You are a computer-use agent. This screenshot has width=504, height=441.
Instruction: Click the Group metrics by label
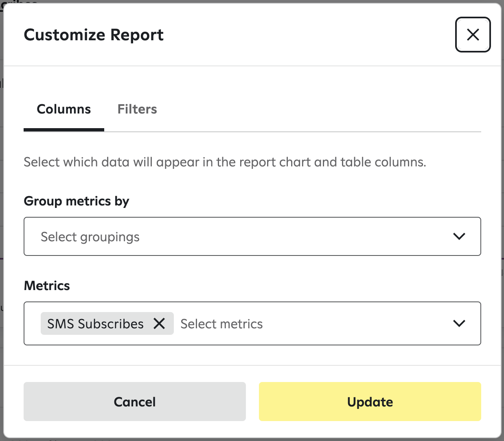pos(77,201)
